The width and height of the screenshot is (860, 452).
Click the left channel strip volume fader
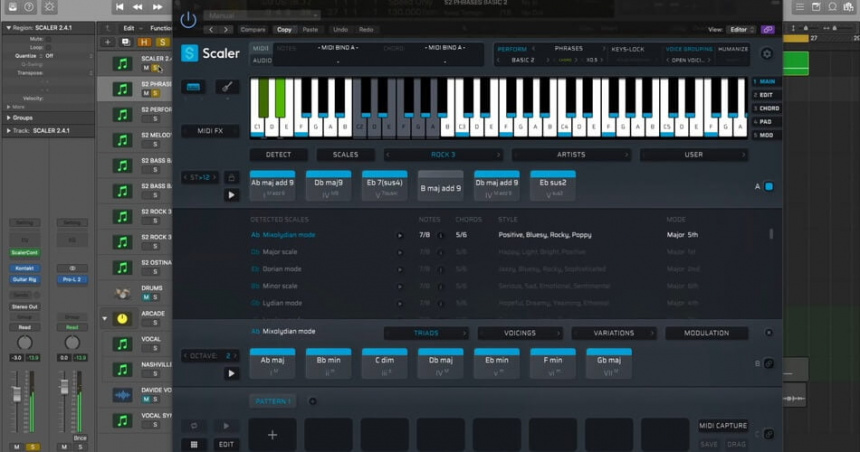(x=16, y=394)
